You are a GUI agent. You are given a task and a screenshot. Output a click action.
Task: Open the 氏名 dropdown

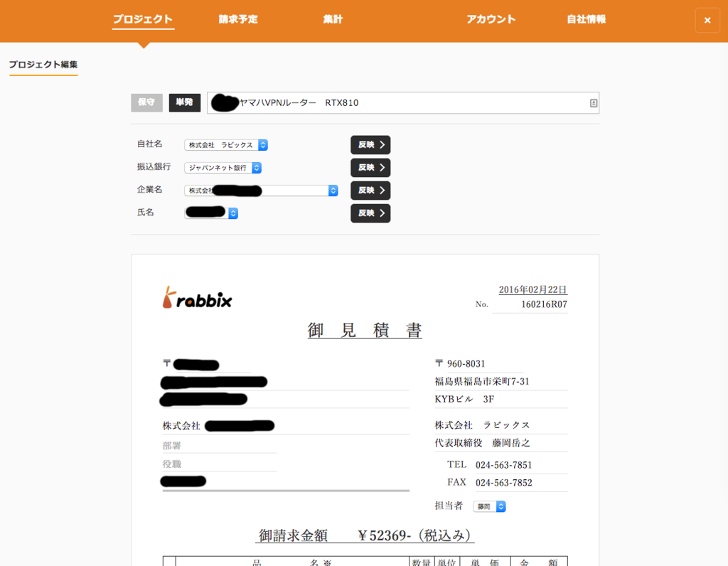(211, 213)
